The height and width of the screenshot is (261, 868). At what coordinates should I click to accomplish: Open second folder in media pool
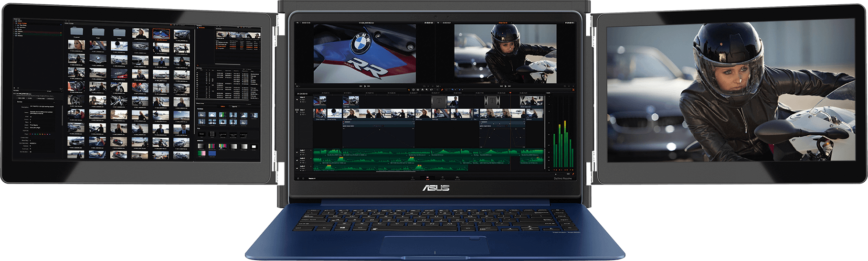coord(98,32)
